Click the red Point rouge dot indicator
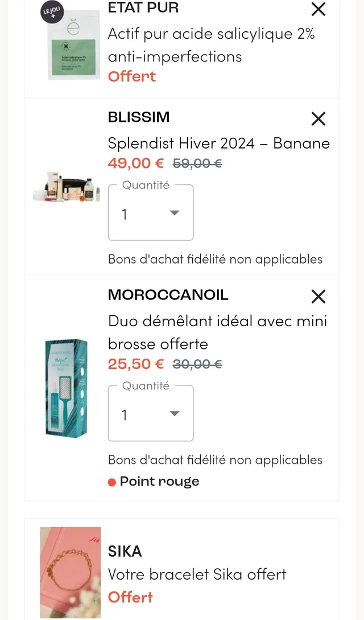This screenshot has height=620, width=364. pos(113,481)
